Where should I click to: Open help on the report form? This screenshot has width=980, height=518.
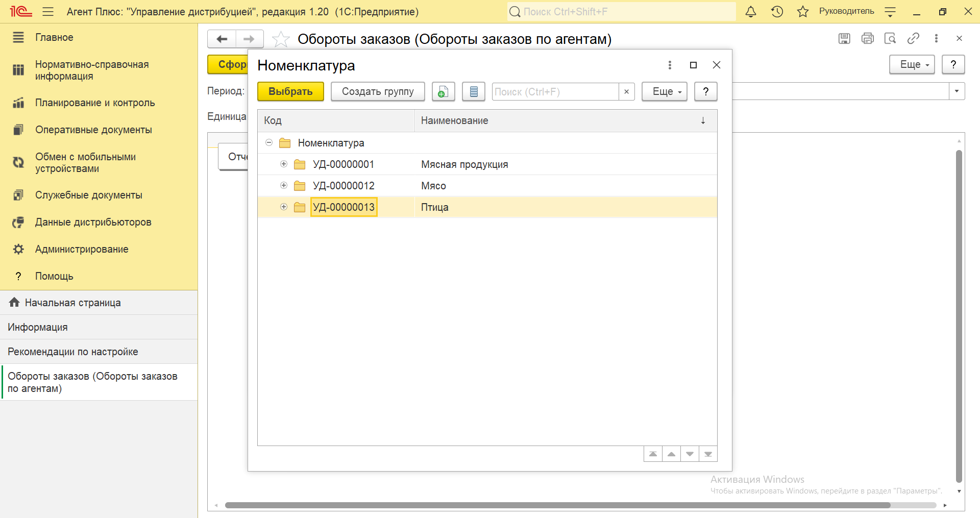[953, 65]
